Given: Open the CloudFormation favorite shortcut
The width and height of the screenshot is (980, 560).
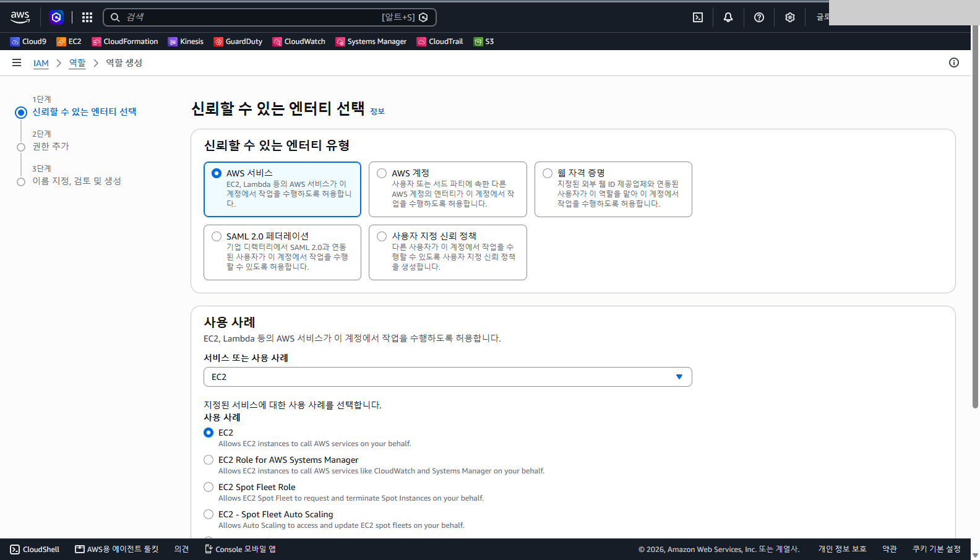Looking at the screenshot, I should (x=125, y=41).
